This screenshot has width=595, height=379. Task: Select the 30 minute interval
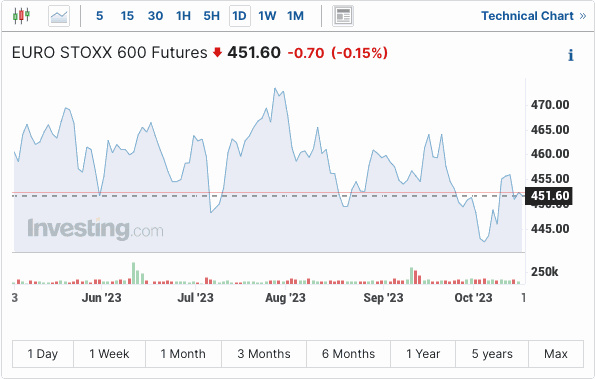(155, 16)
